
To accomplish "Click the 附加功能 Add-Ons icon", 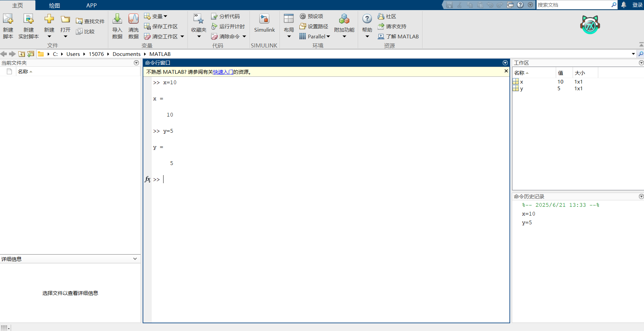I will tap(344, 19).
